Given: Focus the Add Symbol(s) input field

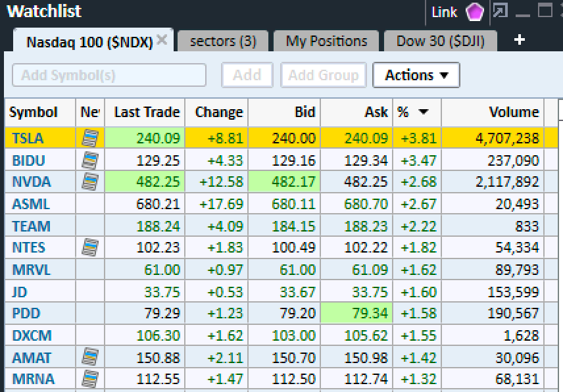Looking at the screenshot, I should tap(109, 75).
